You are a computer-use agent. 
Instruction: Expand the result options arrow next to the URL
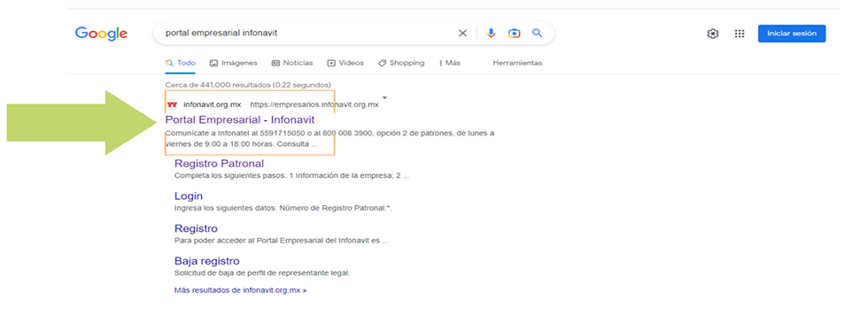(384, 98)
